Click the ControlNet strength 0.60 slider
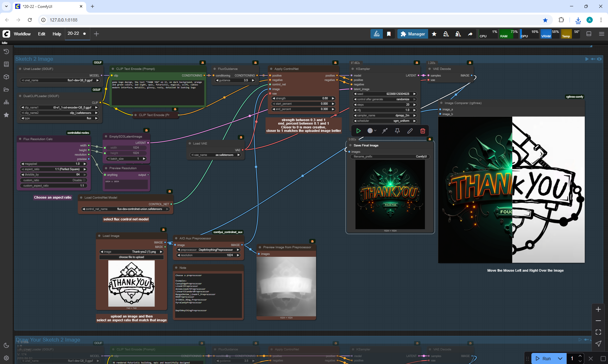 coord(303,98)
